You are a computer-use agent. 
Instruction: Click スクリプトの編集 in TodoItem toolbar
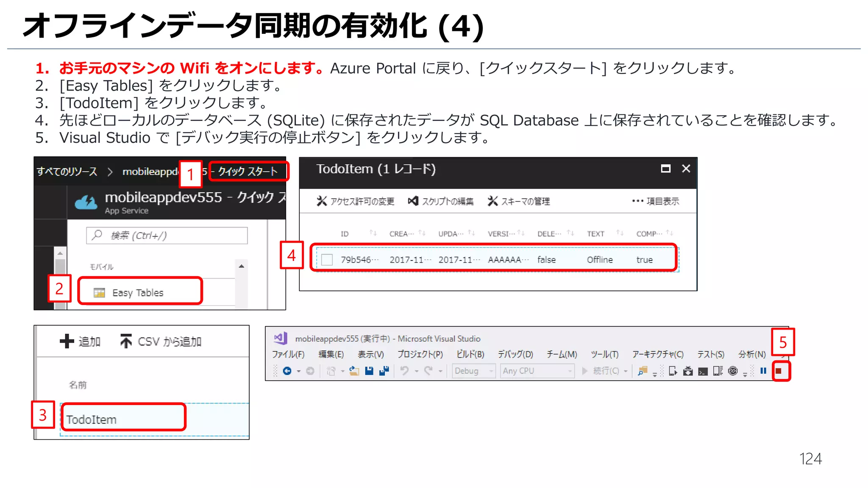click(441, 201)
